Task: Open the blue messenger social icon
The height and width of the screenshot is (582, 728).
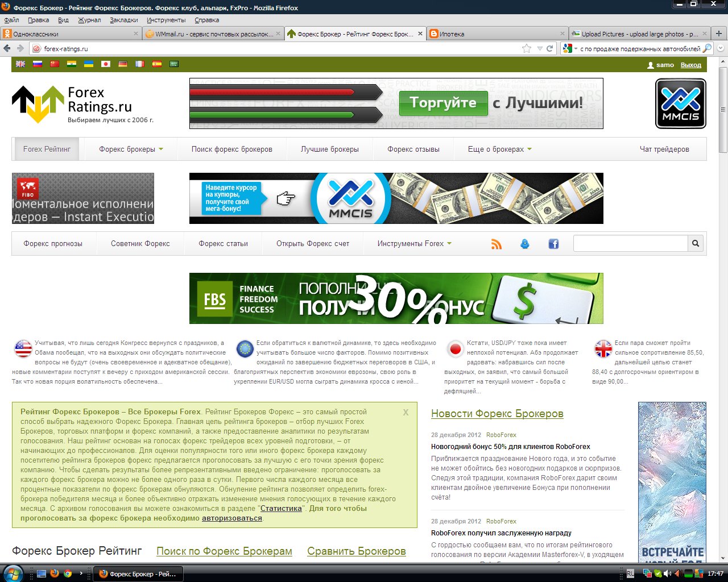Action: click(x=525, y=244)
